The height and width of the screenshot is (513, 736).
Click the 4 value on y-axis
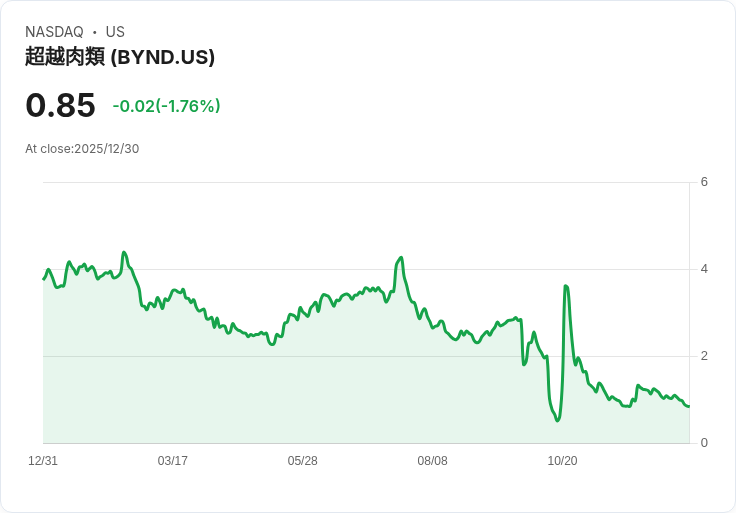[704, 269]
